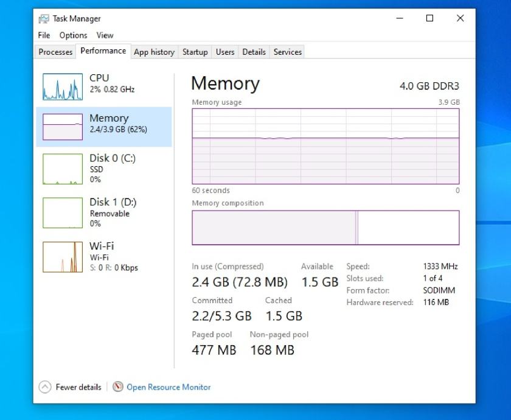The width and height of the screenshot is (511, 420).
Task: Collapse view with Fewer details arrow
Action: click(45, 387)
